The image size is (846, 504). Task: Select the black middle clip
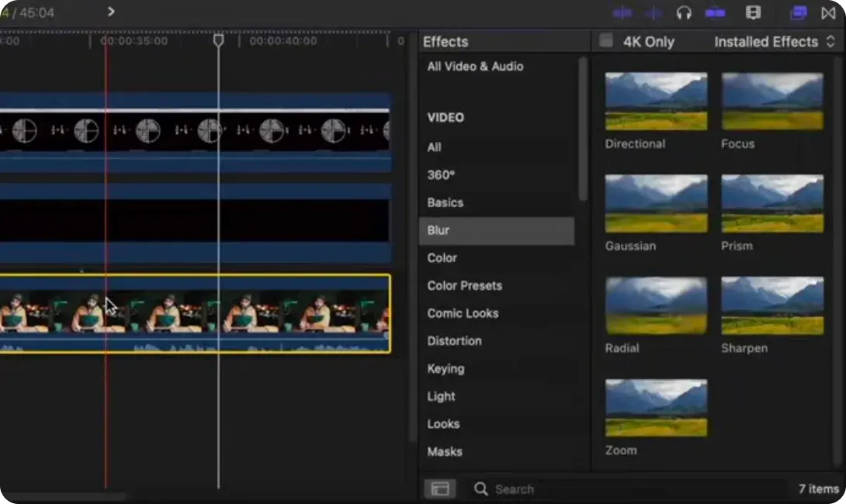point(194,223)
